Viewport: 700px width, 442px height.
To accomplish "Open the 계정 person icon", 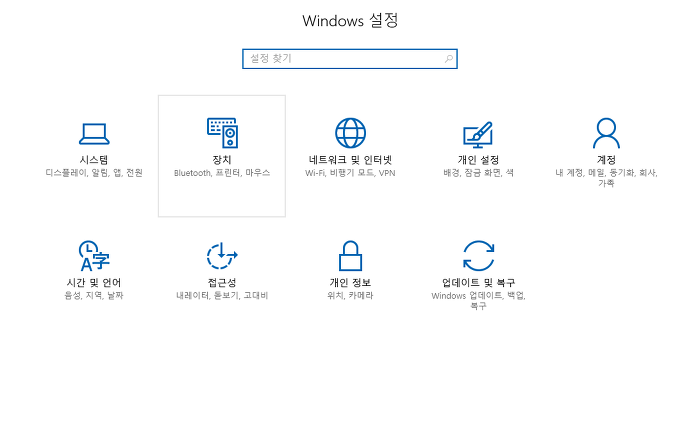I will coord(606,133).
